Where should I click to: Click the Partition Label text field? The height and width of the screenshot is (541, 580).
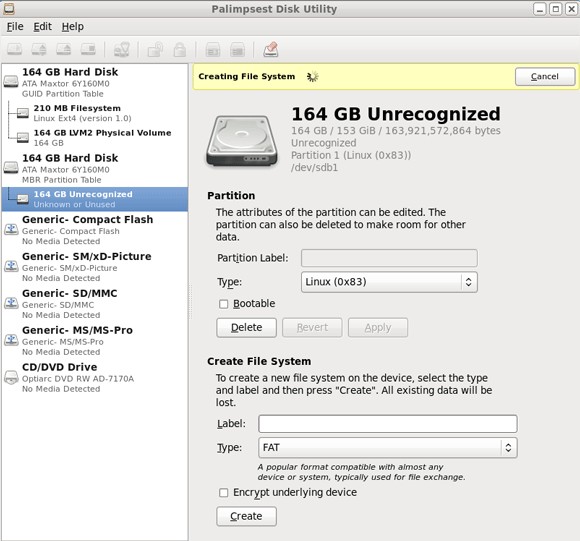389,258
